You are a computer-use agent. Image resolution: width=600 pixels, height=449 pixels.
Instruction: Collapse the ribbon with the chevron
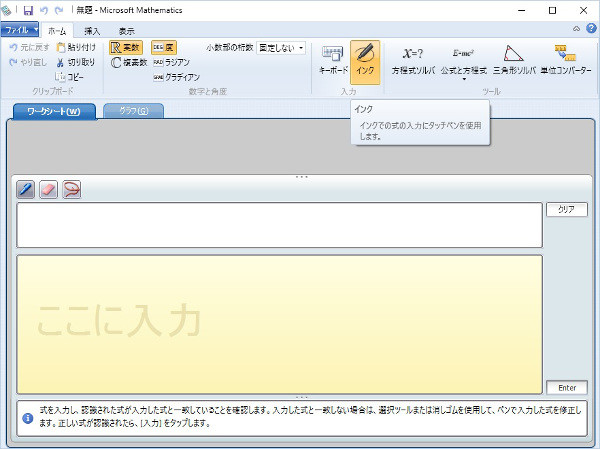point(576,29)
